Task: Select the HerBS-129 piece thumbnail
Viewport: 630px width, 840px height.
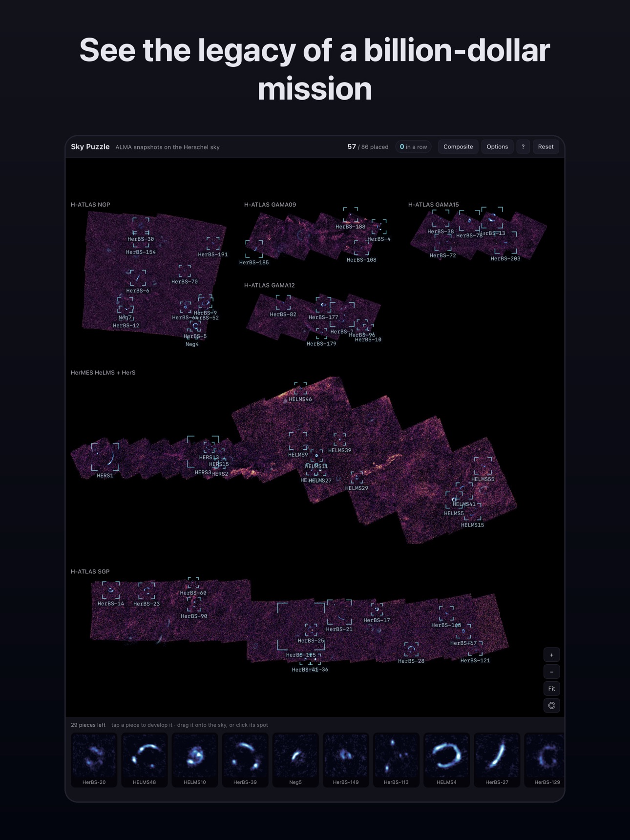Action: 544,759
